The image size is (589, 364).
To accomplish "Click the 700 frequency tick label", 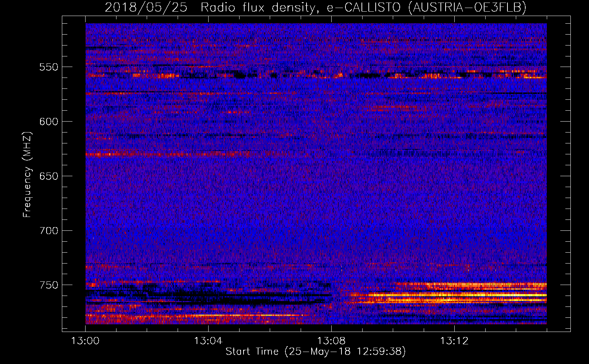I will [x=49, y=231].
